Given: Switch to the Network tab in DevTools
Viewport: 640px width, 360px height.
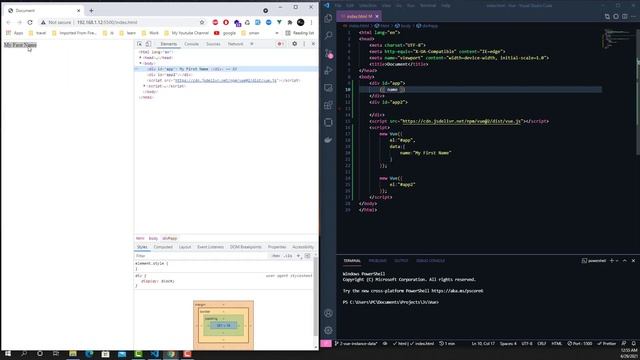Looking at the screenshot, I should pyautogui.click(x=236, y=44).
